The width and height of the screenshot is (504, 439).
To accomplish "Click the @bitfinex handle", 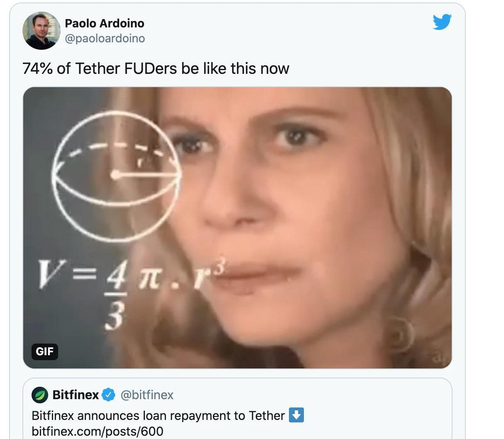I will 147,395.
